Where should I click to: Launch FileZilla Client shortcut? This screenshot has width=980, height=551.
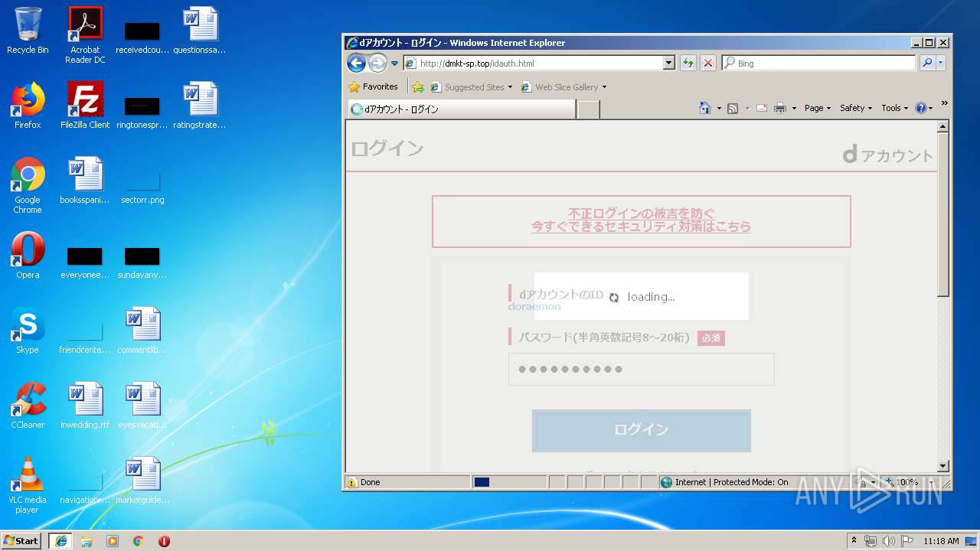click(x=85, y=106)
